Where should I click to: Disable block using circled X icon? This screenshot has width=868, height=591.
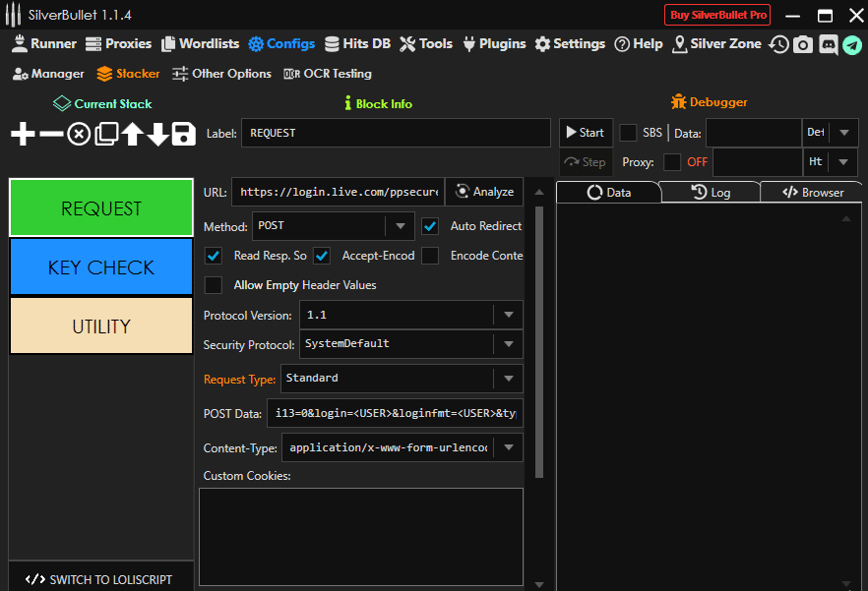(x=79, y=134)
